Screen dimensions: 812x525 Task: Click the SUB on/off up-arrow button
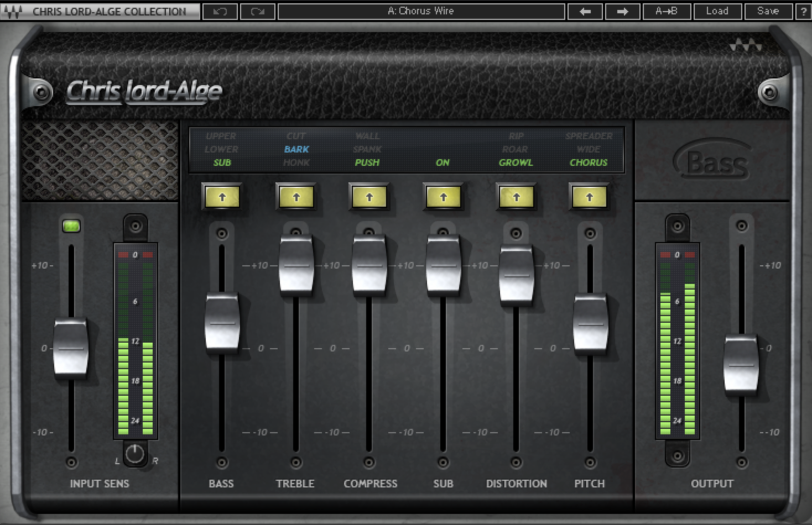443,197
